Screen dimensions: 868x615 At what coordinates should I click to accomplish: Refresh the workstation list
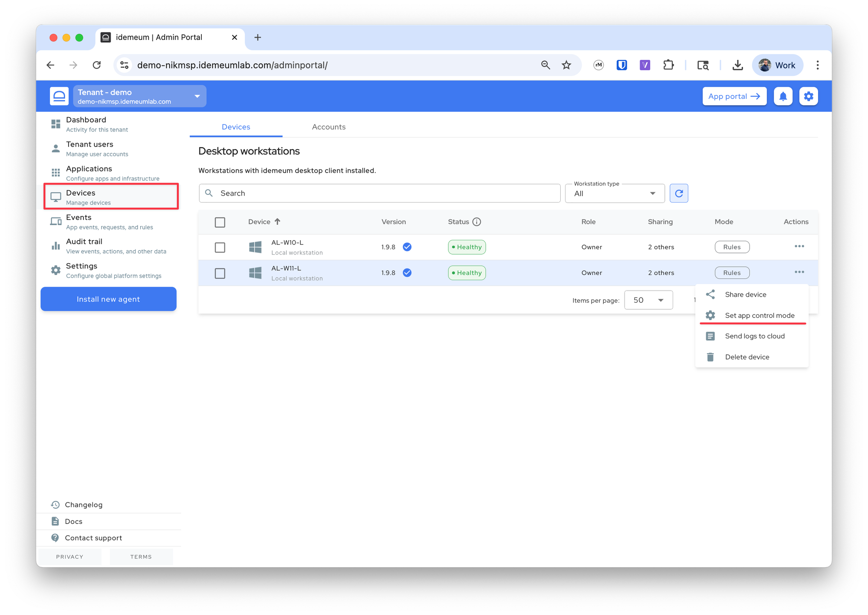click(679, 193)
